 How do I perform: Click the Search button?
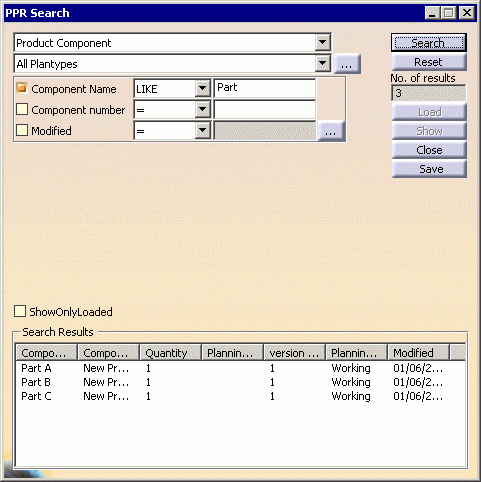[429, 43]
